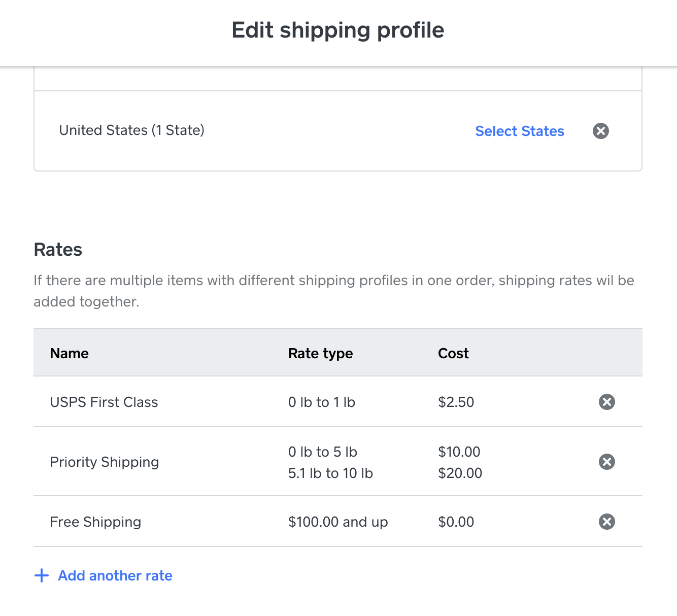Remove the Free Shipping rate
The width and height of the screenshot is (677, 616).
click(606, 522)
